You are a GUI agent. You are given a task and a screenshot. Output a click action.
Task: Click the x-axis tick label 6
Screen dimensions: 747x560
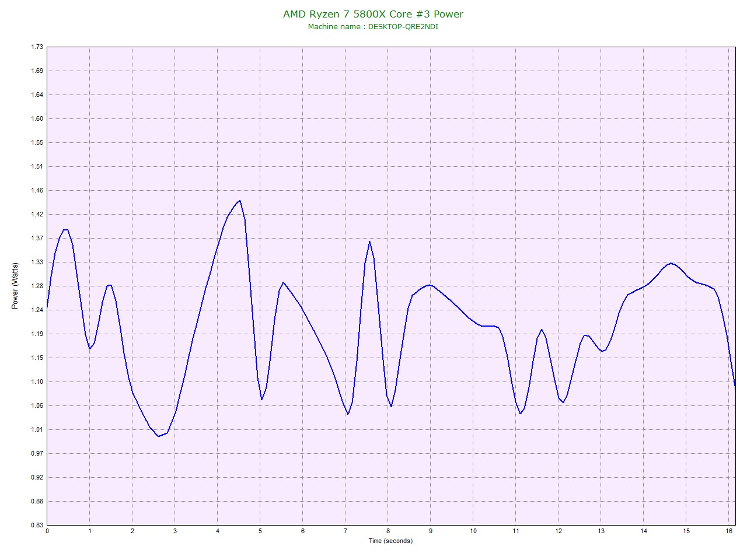[302, 531]
